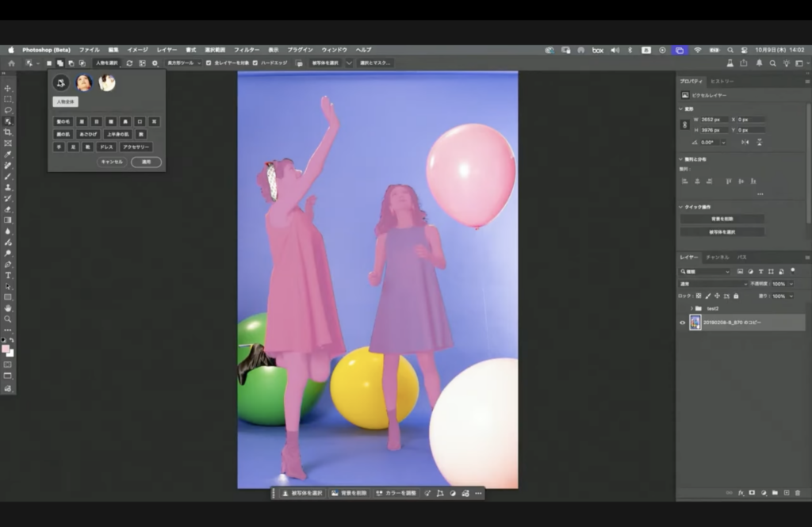Select the Lasso tool
This screenshot has width=812, height=527.
[x=8, y=110]
